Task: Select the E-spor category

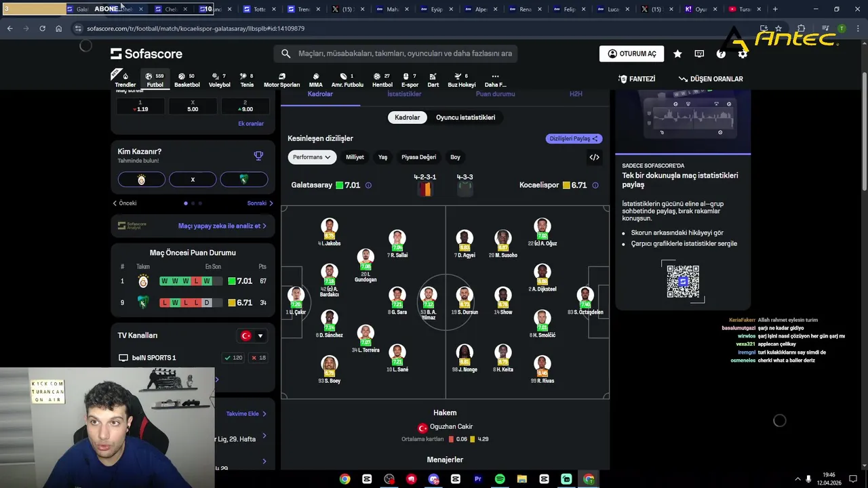Action: tap(410, 80)
